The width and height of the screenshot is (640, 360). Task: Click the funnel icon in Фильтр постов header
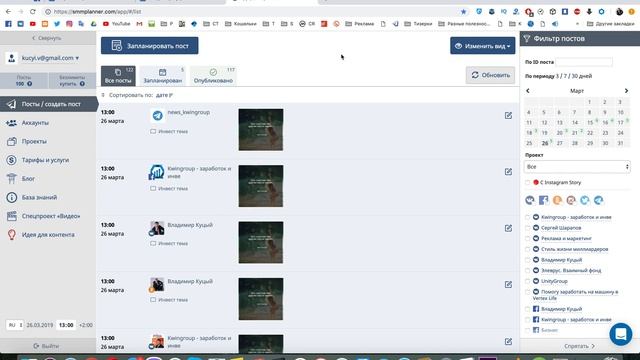click(527, 38)
